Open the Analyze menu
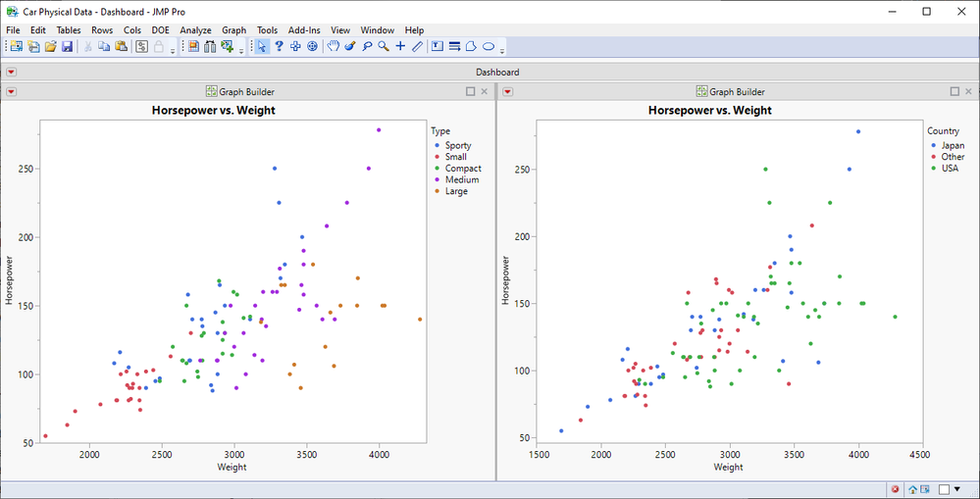This screenshot has width=980, height=499. point(196,30)
